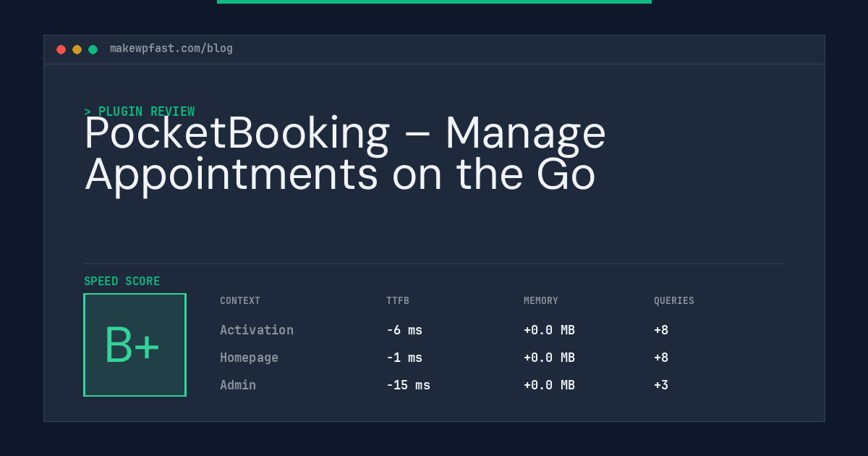Click the Activation memory value +0.0 MB
868x456 pixels.
coord(549,330)
